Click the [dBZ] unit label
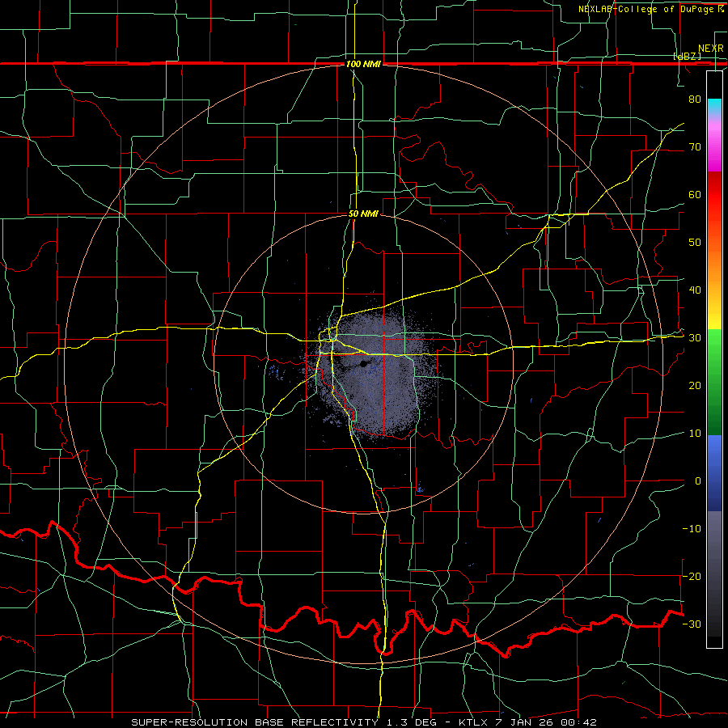 click(687, 57)
